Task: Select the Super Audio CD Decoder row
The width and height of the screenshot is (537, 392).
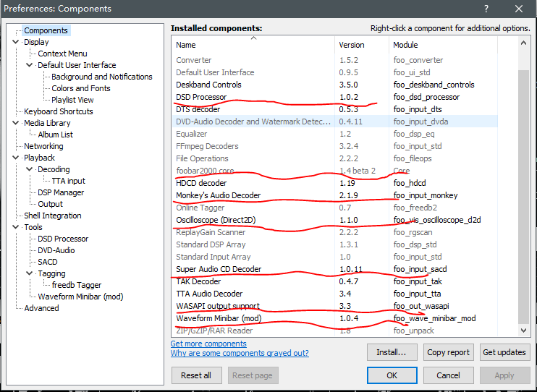Action: pos(218,269)
